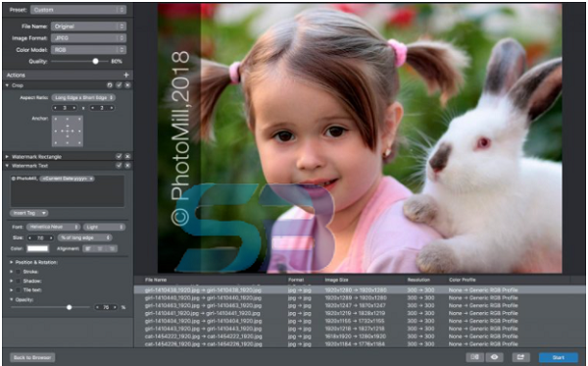Remove the Watermark Text action
Image resolution: width=588 pixels, height=366 pixels.
coord(127,166)
